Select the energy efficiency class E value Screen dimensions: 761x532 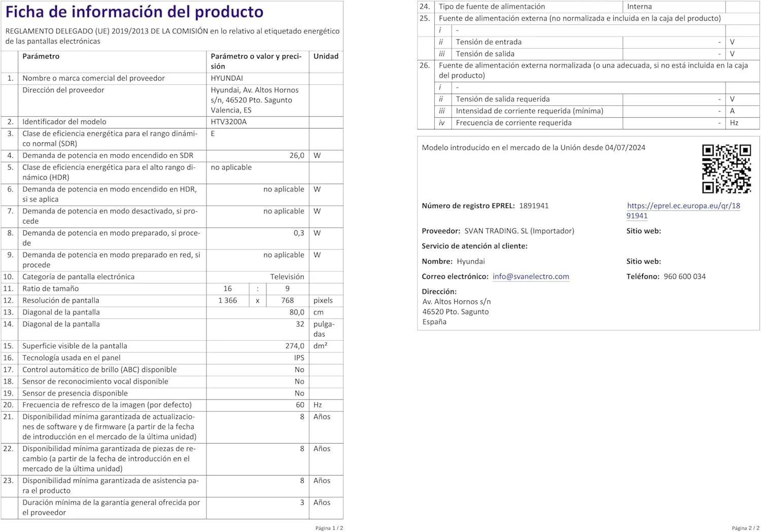213,134
